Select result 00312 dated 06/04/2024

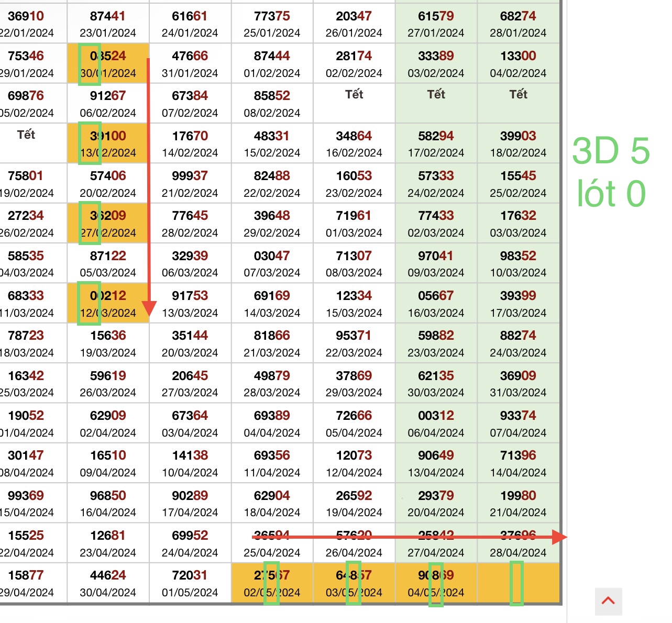[x=436, y=423]
